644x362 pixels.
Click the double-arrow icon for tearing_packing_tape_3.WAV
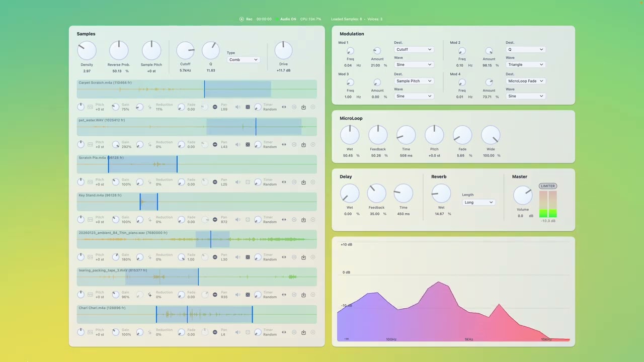(x=284, y=295)
